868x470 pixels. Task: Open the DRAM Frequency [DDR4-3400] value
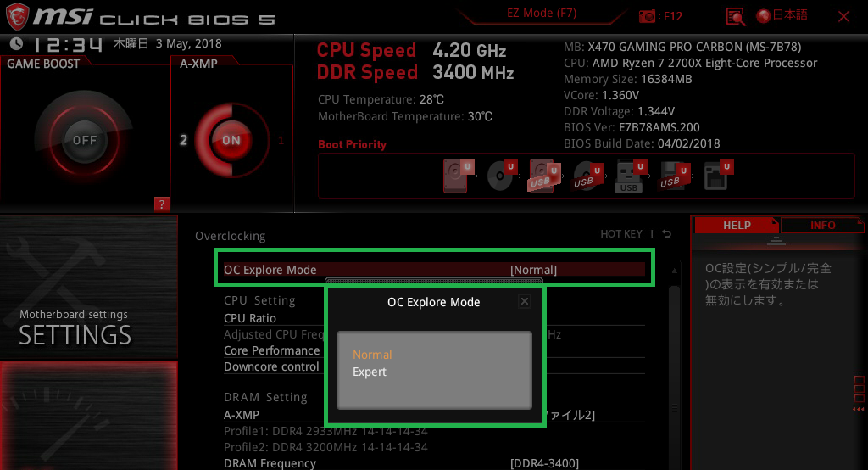pyautogui.click(x=544, y=463)
